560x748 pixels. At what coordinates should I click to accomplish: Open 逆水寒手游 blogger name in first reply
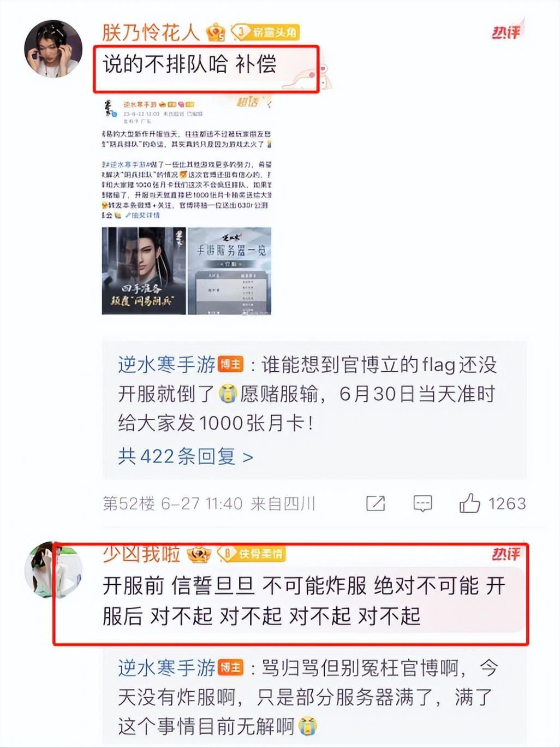[167, 364]
